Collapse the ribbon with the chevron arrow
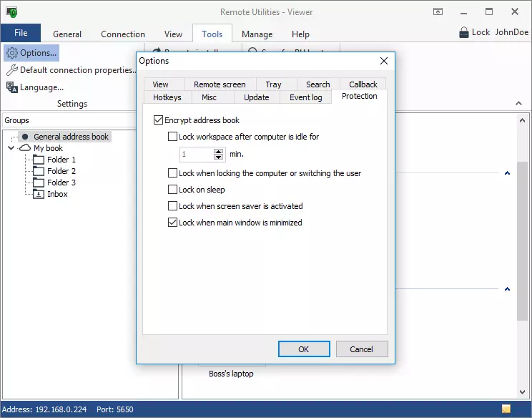Screen dimensions: 532x418 (x=518, y=104)
